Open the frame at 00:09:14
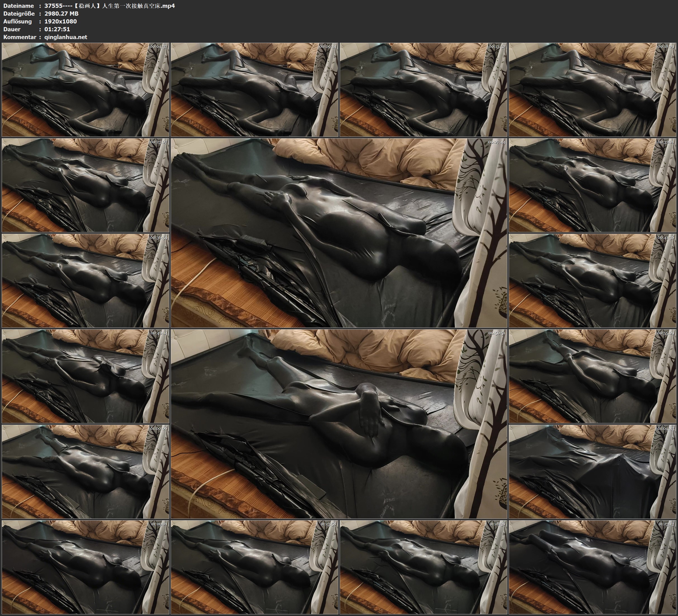The image size is (678, 616). pyautogui.click(x=254, y=89)
